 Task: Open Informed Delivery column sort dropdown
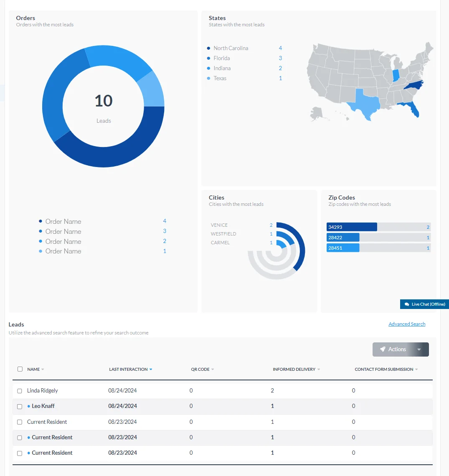click(x=319, y=370)
